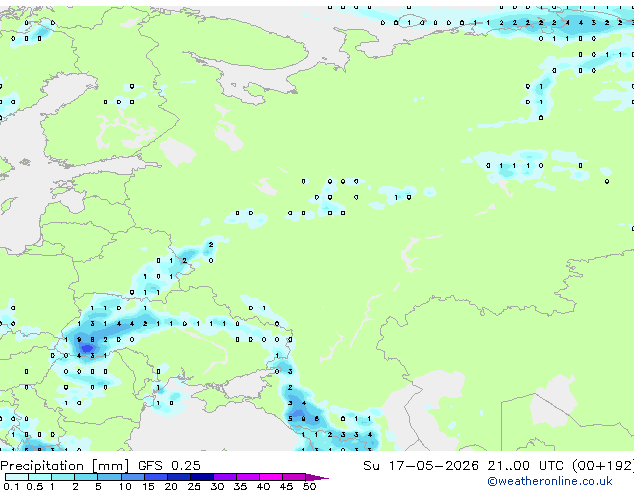Click the '25' legend scale value

point(194,486)
